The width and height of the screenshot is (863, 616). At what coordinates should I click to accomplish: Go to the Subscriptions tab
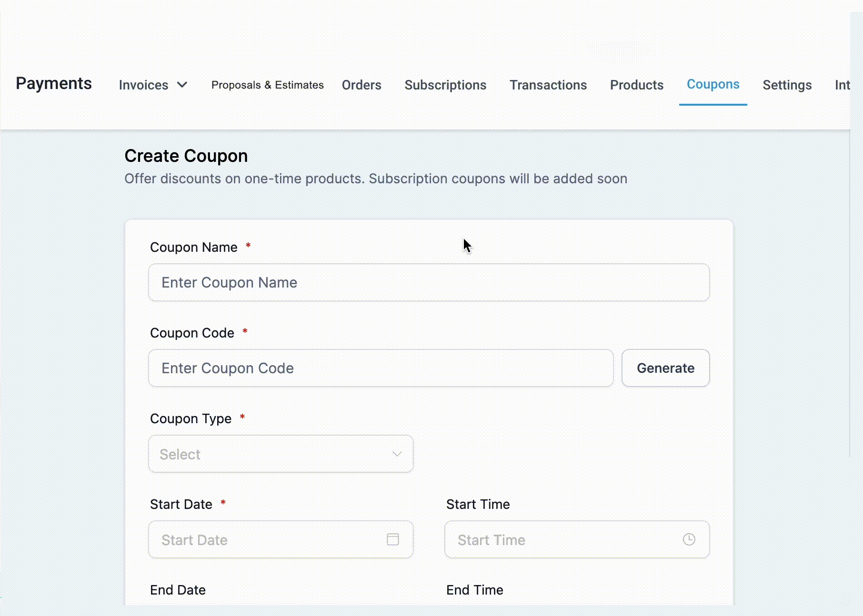tap(445, 85)
